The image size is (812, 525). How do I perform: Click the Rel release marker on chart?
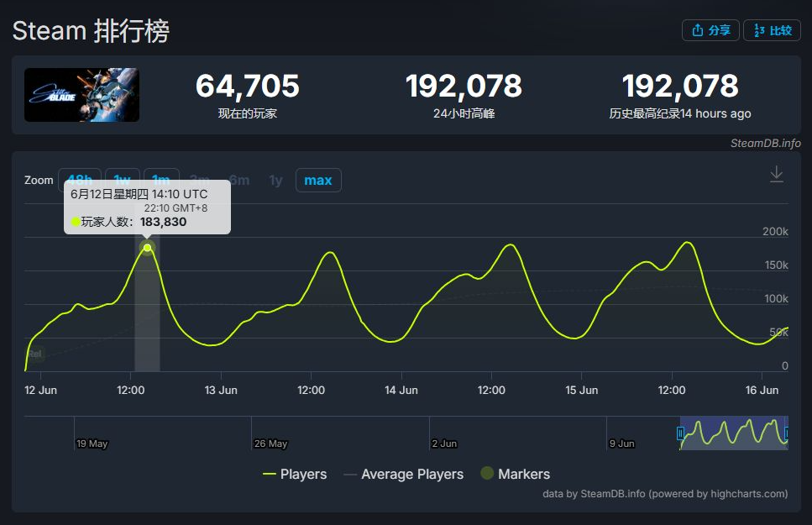[x=35, y=354]
